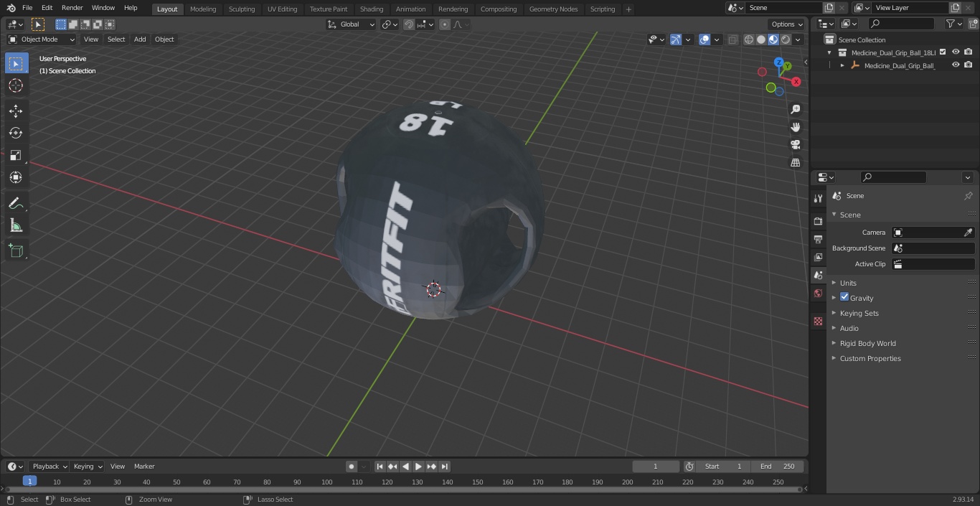
Task: Toggle camera view with the camera icon
Action: pos(795,145)
